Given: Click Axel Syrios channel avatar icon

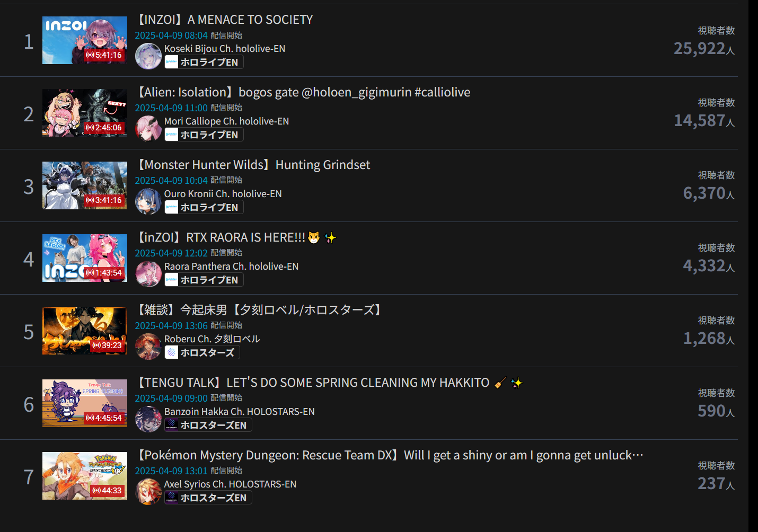Looking at the screenshot, I should click(148, 492).
